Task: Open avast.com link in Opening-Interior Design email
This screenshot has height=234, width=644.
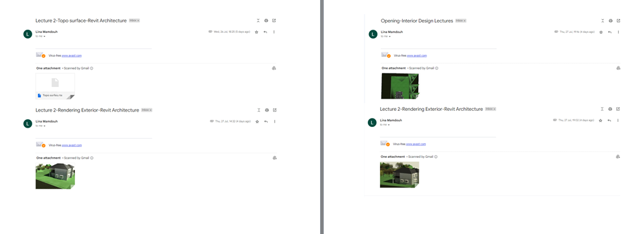Action: [417, 55]
